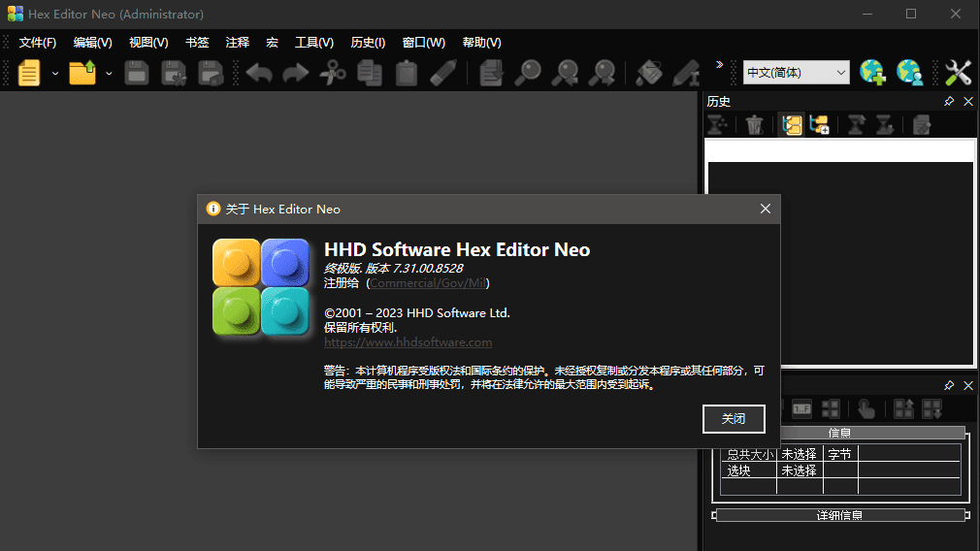Click the Save floppy disk icon
This screenshot has width=980, height=551.
(136, 73)
